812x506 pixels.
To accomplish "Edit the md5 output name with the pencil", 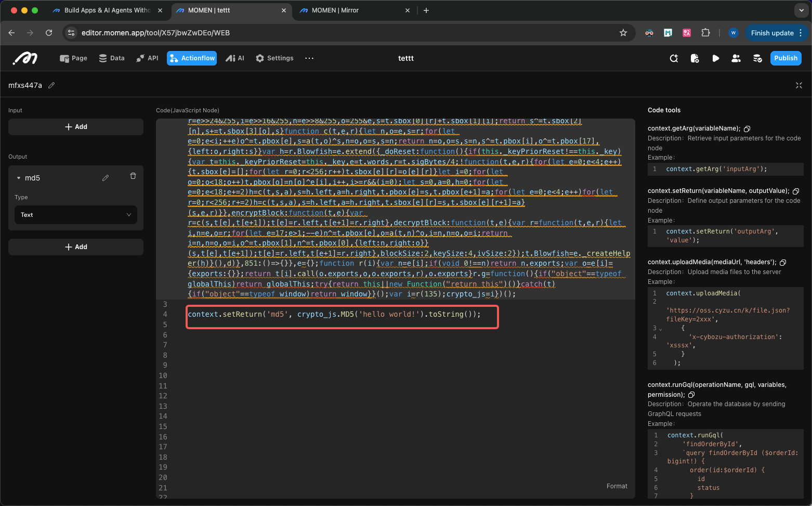I will pos(106,178).
